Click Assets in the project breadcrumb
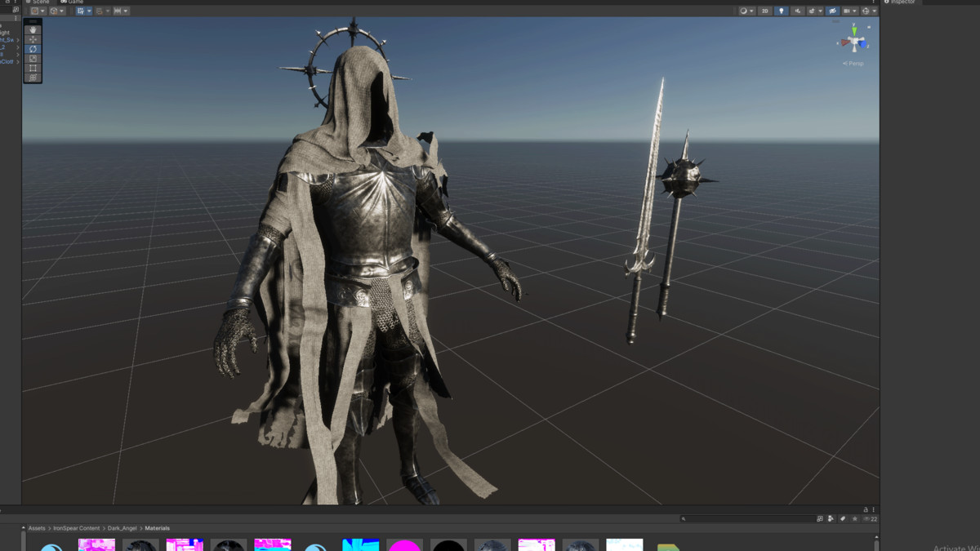 (x=37, y=528)
